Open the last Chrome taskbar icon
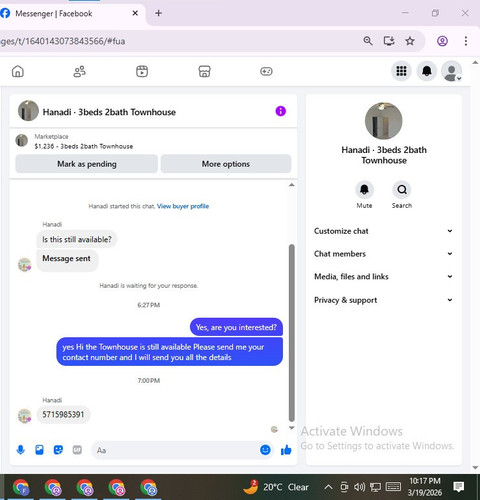This screenshot has height=500, width=480. pyautogui.click(x=148, y=488)
